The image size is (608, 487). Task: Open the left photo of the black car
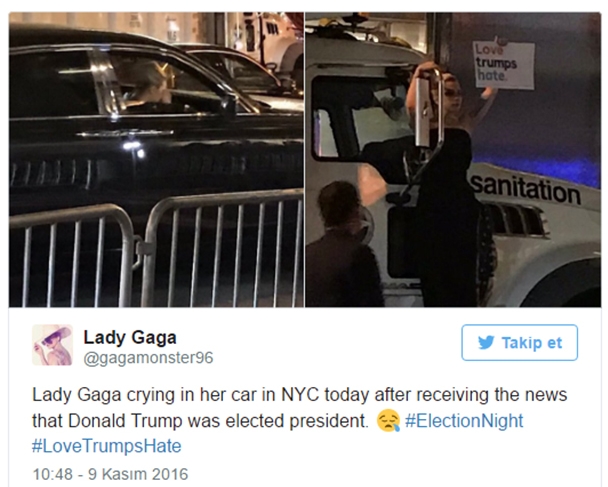pos(156,160)
